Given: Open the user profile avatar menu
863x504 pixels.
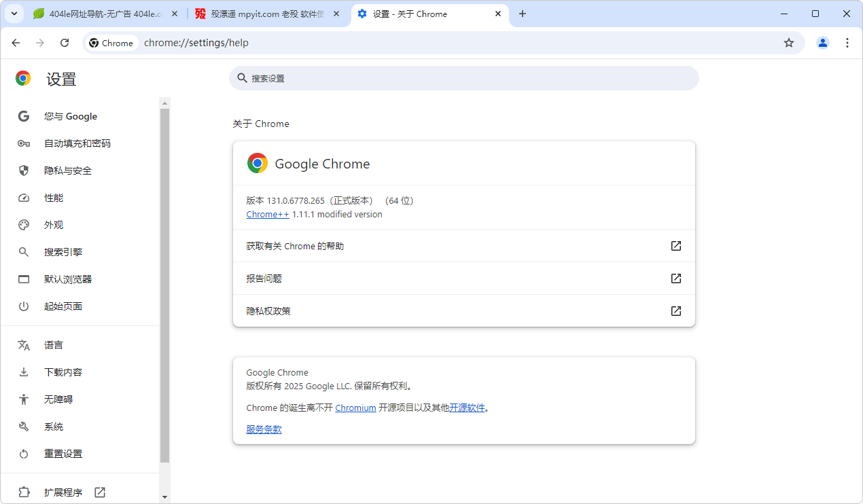Looking at the screenshot, I should (x=823, y=43).
